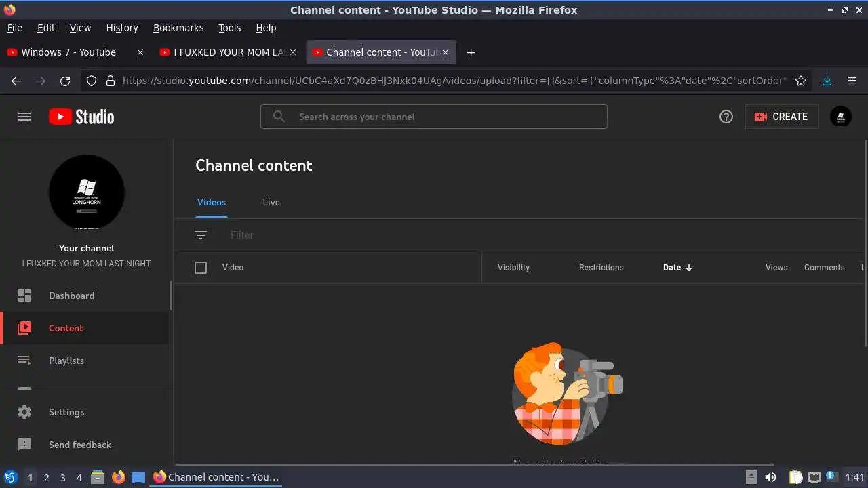This screenshot has width=868, height=488.
Task: Reload the page
Action: point(65,81)
